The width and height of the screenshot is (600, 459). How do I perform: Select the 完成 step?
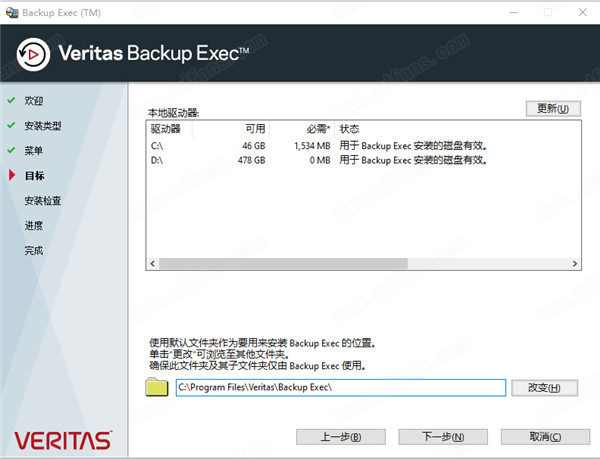point(34,251)
